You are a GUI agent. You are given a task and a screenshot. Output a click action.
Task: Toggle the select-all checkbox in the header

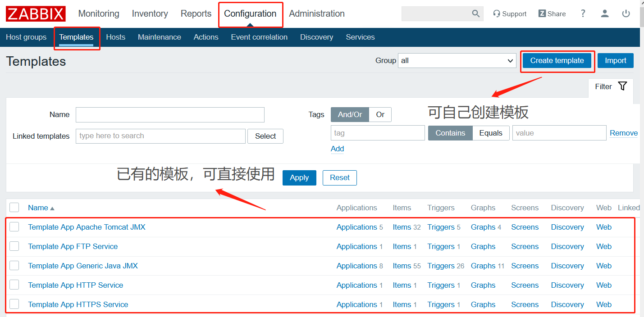point(14,207)
